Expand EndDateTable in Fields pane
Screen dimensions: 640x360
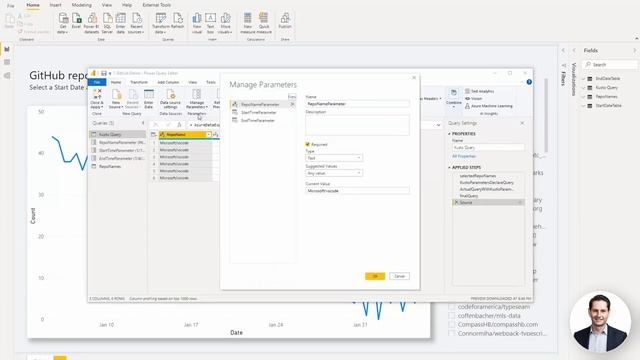(583, 78)
